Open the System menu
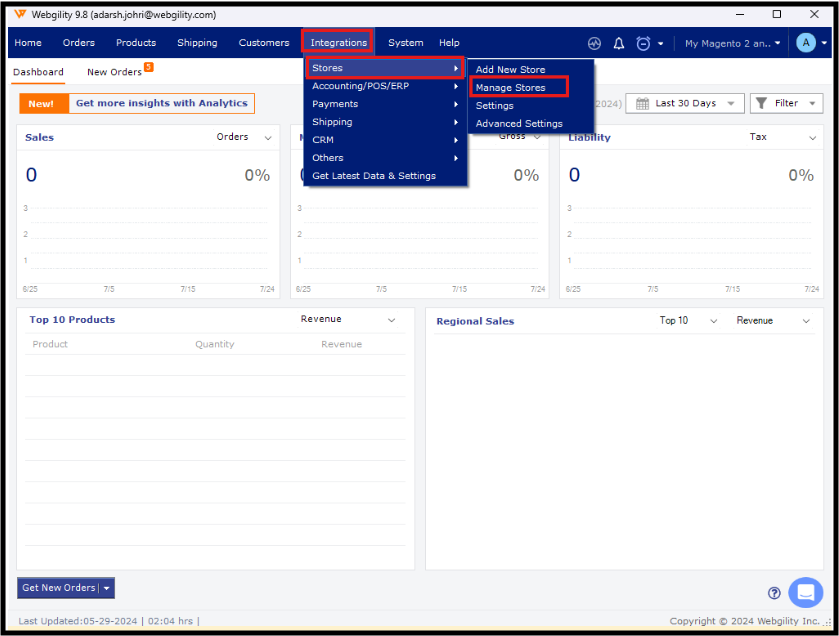The width and height of the screenshot is (839, 636). 406,43
